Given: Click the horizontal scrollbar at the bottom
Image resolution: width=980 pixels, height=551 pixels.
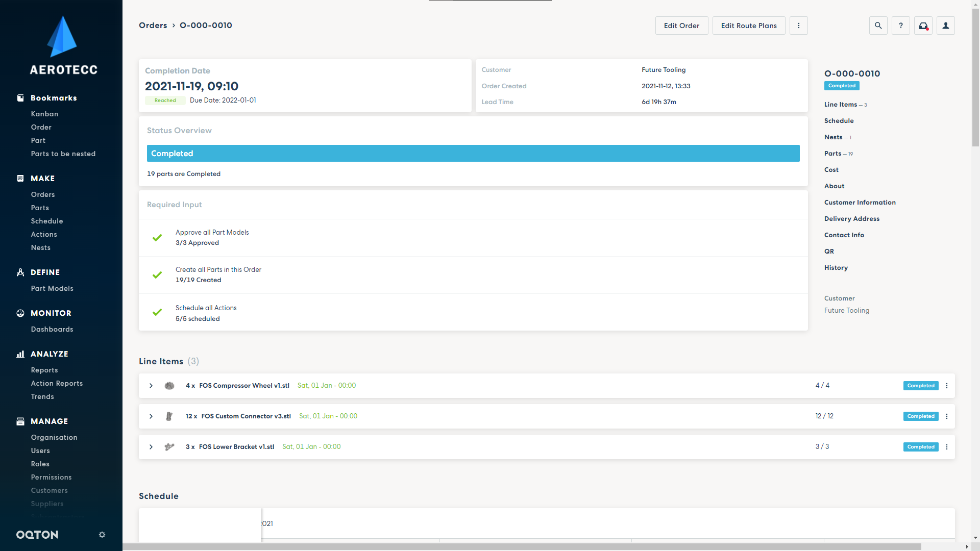Looking at the screenshot, I should point(521,546).
